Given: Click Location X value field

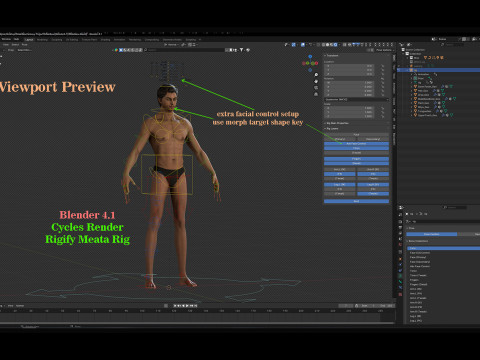Looking at the screenshot, I should (350, 66).
